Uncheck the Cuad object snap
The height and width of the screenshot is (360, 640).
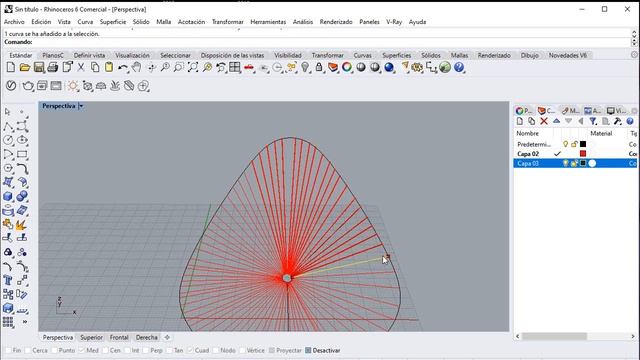coord(190,350)
